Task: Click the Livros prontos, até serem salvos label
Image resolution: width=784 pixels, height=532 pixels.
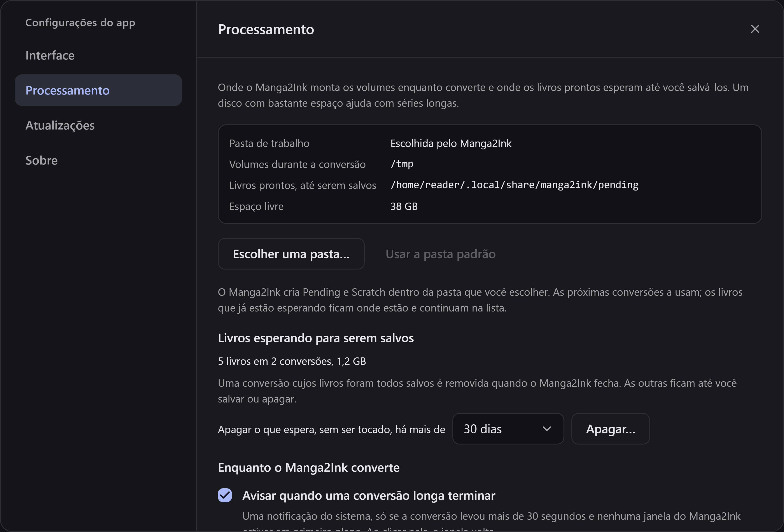Action: coord(303,185)
